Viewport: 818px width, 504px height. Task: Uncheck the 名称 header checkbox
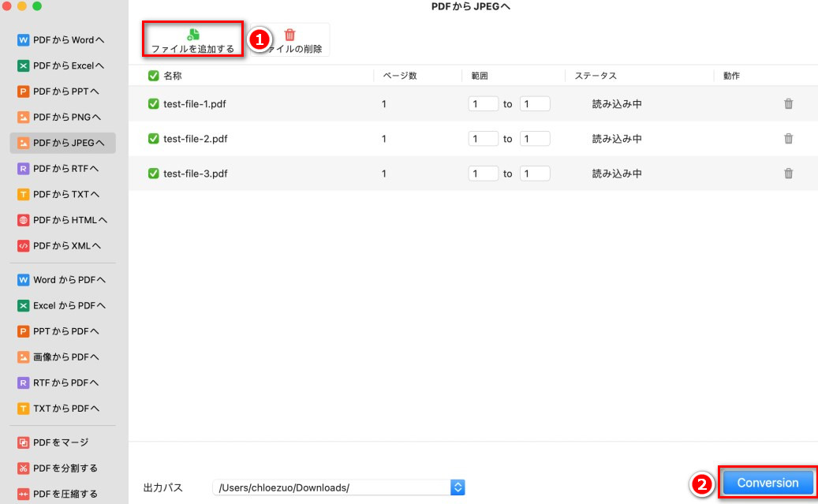tap(152, 74)
